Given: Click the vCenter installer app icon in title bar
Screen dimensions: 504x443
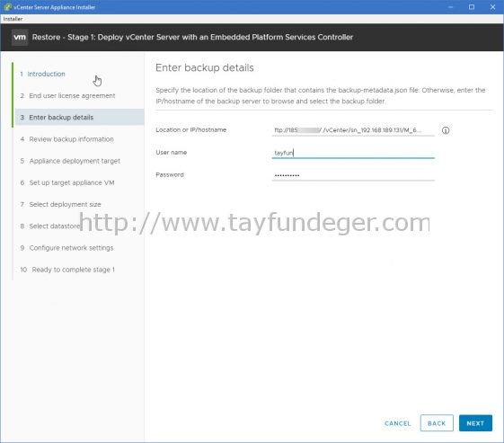Looking at the screenshot, I should click(x=7, y=7).
